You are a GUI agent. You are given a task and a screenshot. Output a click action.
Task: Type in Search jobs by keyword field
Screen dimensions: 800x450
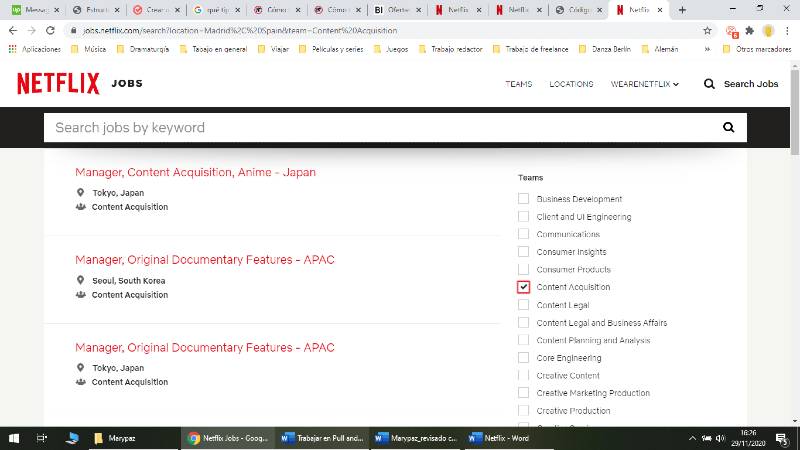point(380,128)
